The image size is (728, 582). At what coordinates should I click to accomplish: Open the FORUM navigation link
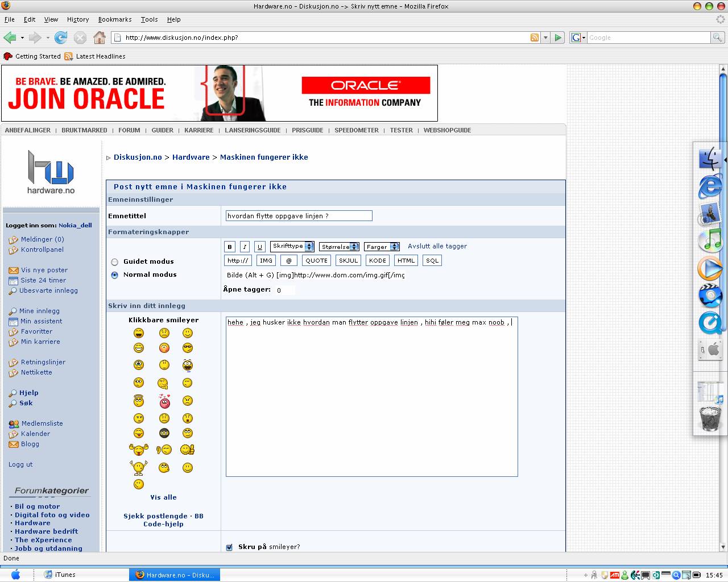(x=129, y=130)
